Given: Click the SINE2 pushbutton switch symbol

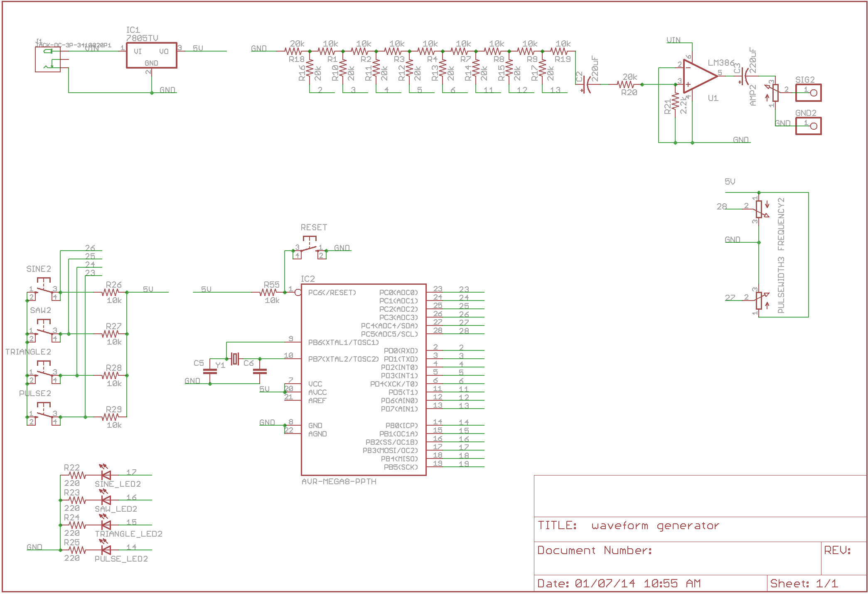Looking at the screenshot, I should (x=44, y=289).
